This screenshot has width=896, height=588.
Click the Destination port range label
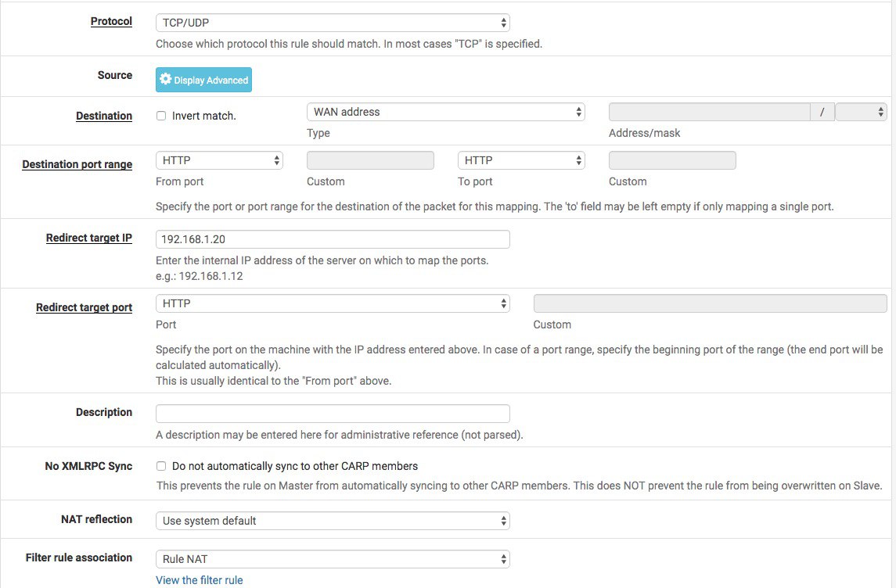pyautogui.click(x=77, y=164)
